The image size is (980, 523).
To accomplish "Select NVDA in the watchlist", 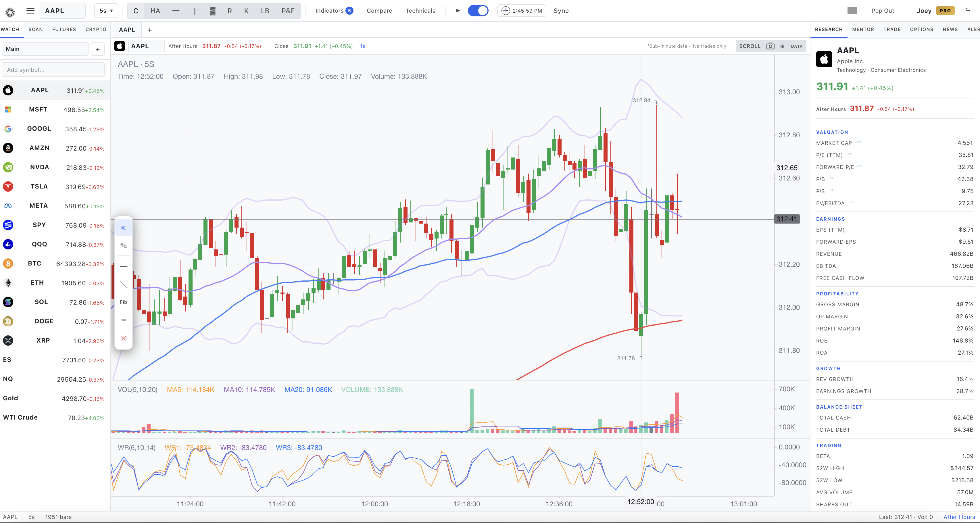I will (x=55, y=167).
